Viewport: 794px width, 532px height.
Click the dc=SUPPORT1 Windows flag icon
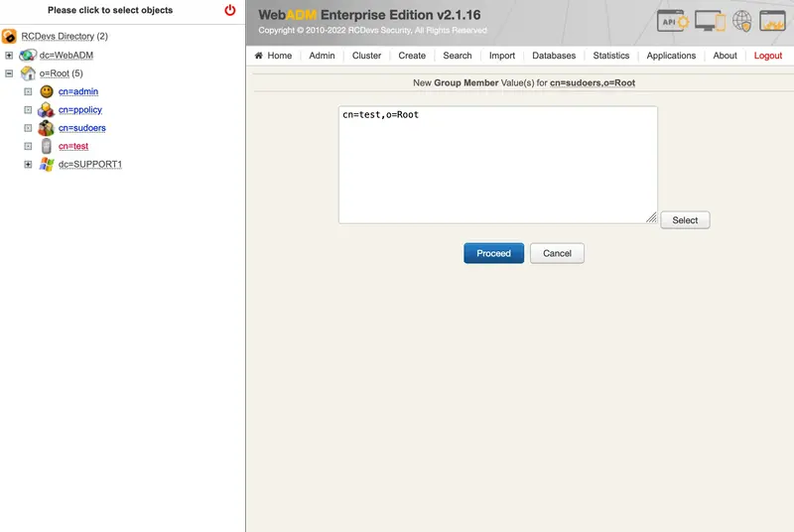coord(47,165)
